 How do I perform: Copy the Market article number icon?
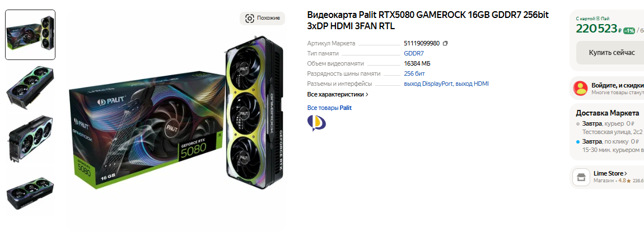(x=445, y=43)
